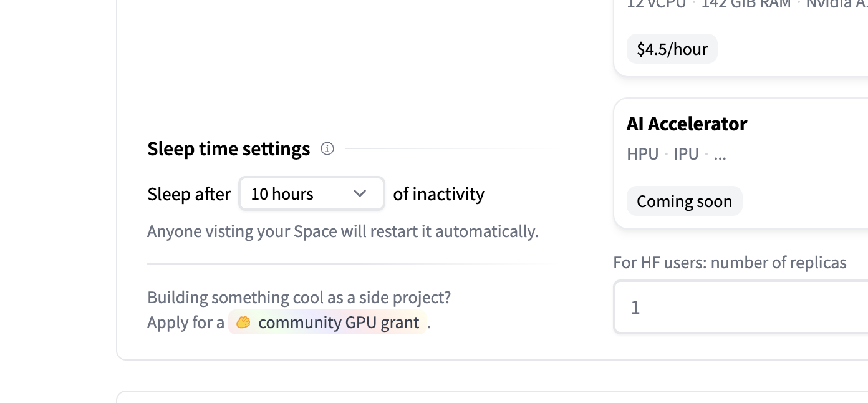Click the 'Apply for a' text
This screenshot has height=403, width=868.
(x=185, y=323)
